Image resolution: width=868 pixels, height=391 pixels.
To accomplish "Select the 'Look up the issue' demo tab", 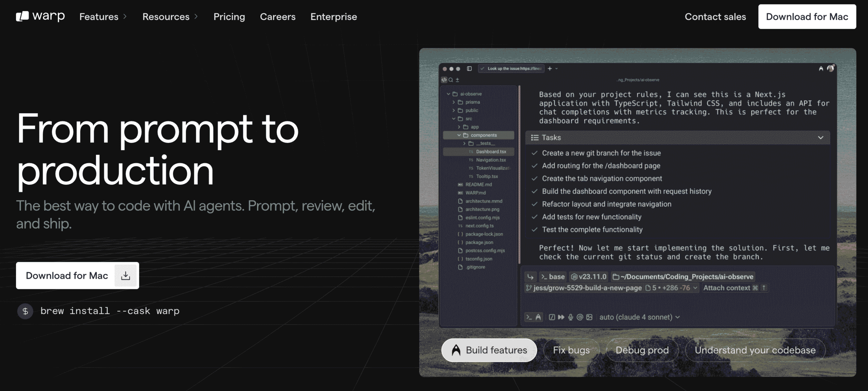I will click(511, 69).
